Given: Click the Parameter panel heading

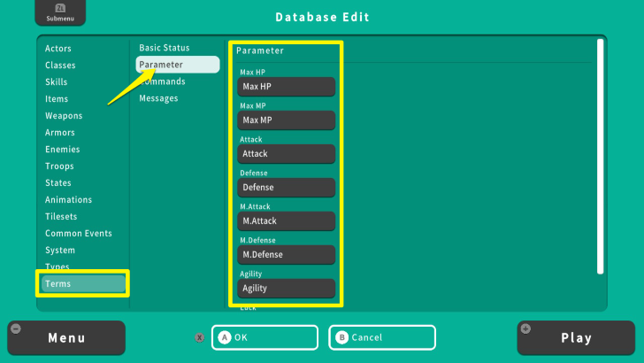Looking at the screenshot, I should pyautogui.click(x=260, y=50).
